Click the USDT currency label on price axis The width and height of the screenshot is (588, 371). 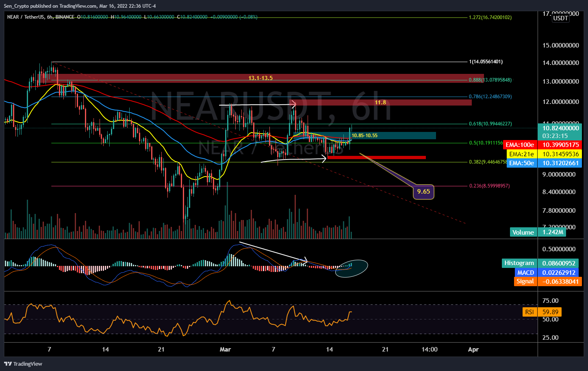(561, 18)
